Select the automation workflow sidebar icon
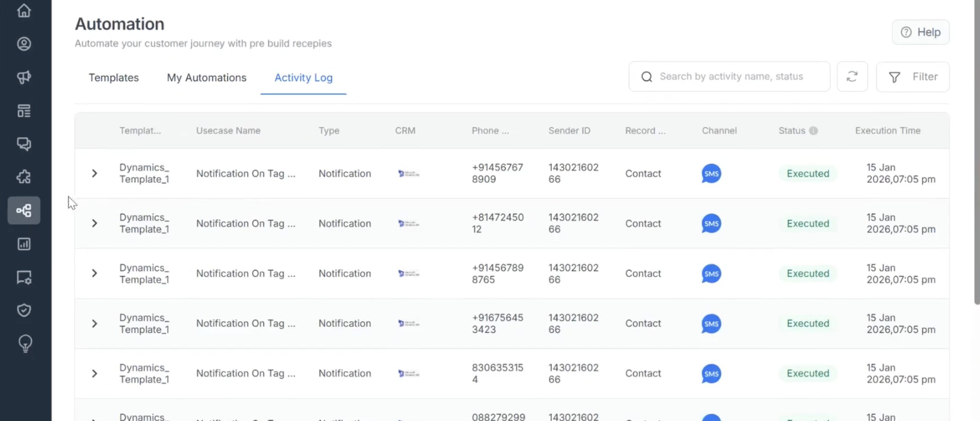Screen dimensions: 980x421 click(x=24, y=210)
